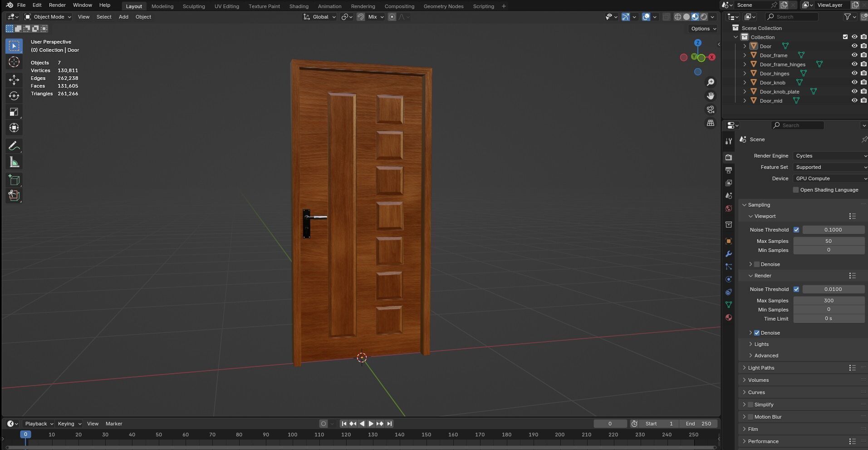Open the Object properties tab
This screenshot has width=868, height=450.
tap(729, 241)
